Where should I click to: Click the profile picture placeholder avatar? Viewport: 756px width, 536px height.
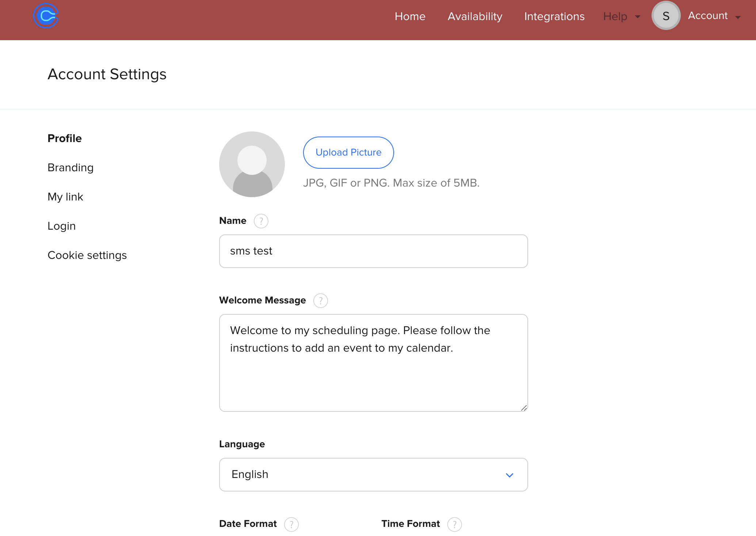252,164
